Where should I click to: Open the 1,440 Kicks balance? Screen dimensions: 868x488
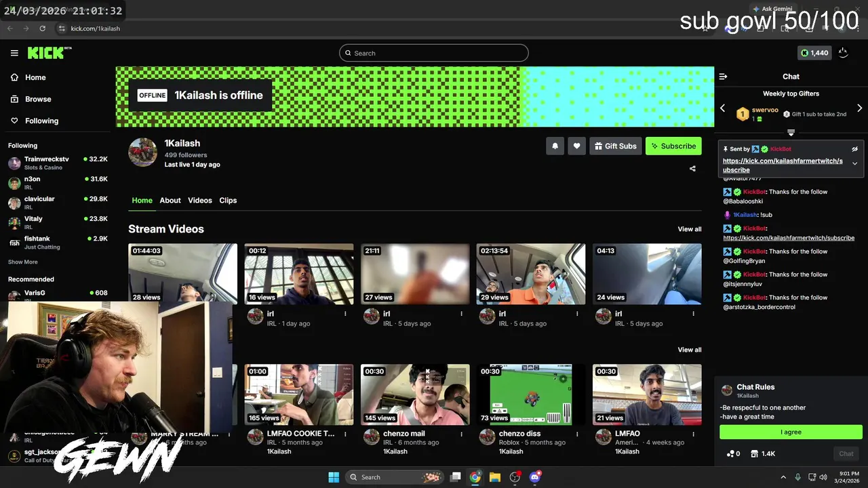tap(814, 53)
